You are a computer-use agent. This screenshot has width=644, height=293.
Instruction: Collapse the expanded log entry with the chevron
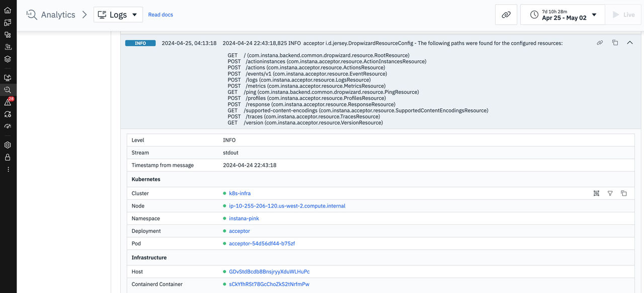[630, 43]
